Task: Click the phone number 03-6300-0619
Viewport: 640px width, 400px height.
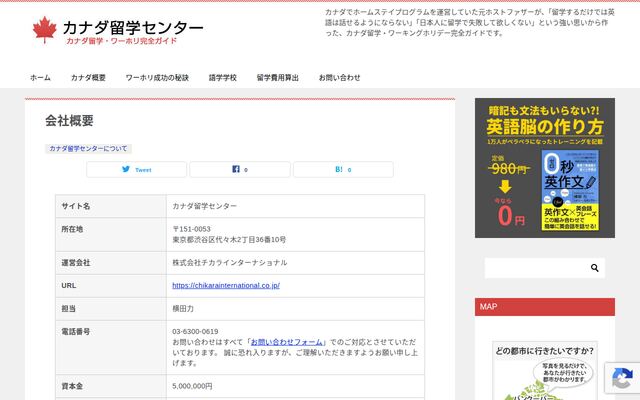Action: [x=195, y=331]
